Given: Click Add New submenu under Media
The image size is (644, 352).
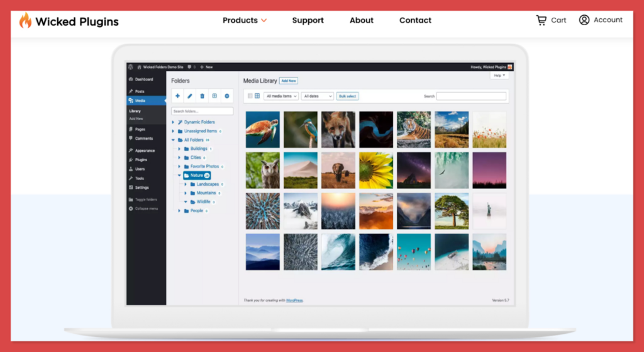Looking at the screenshot, I should [136, 118].
